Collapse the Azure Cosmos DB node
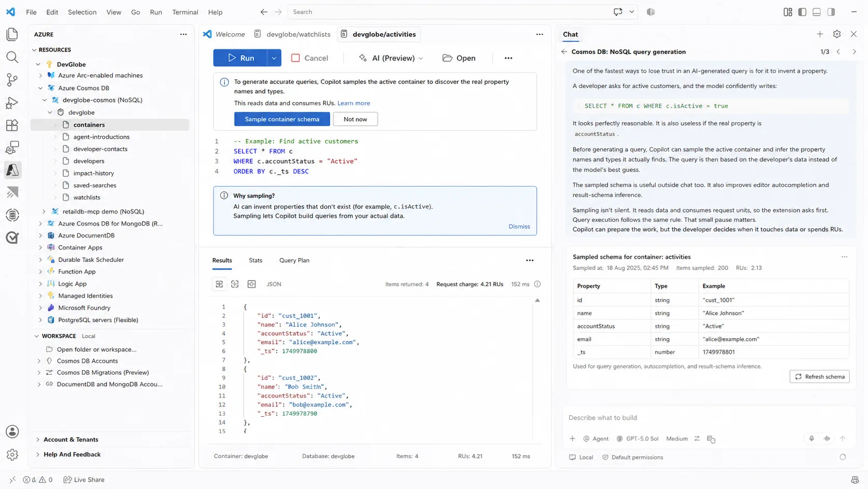Image resolution: width=868 pixels, height=489 pixels. 40,88
